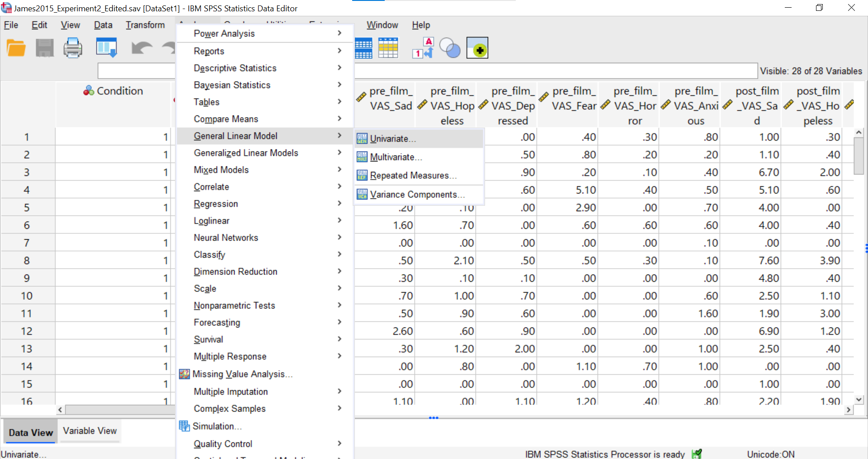Open the Survival submenu
Image resolution: width=868 pixels, height=459 pixels.
click(265, 339)
